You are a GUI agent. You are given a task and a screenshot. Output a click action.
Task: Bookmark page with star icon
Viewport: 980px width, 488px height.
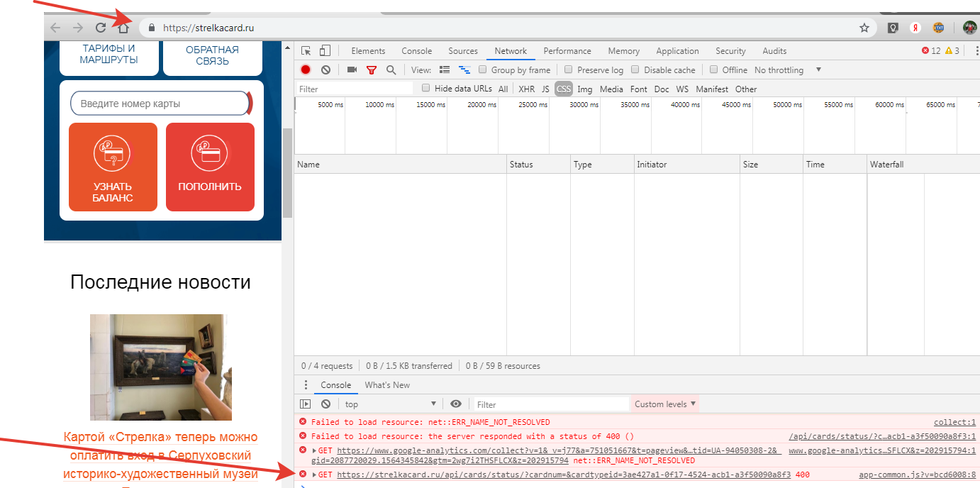[864, 28]
